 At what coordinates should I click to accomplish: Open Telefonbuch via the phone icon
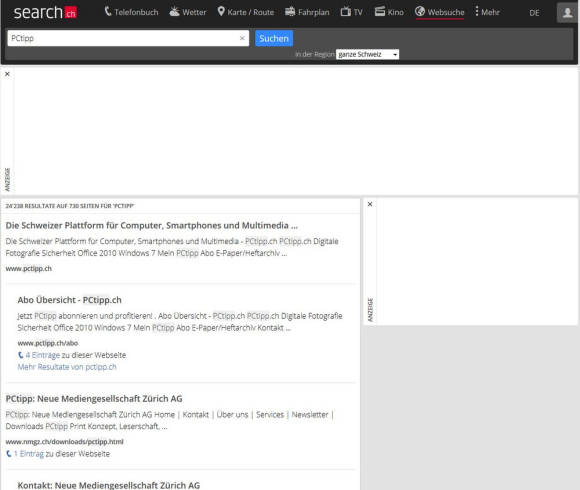[108, 12]
